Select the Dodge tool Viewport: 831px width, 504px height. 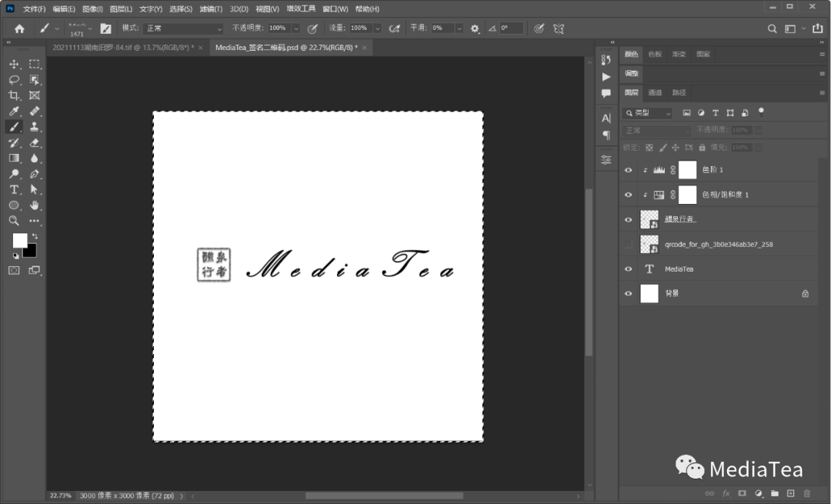pos(14,174)
